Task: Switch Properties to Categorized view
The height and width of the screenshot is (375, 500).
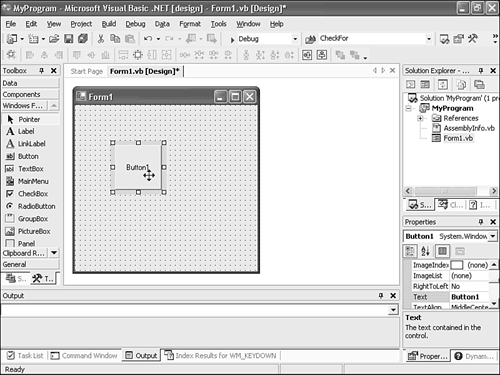Action: click(x=410, y=251)
